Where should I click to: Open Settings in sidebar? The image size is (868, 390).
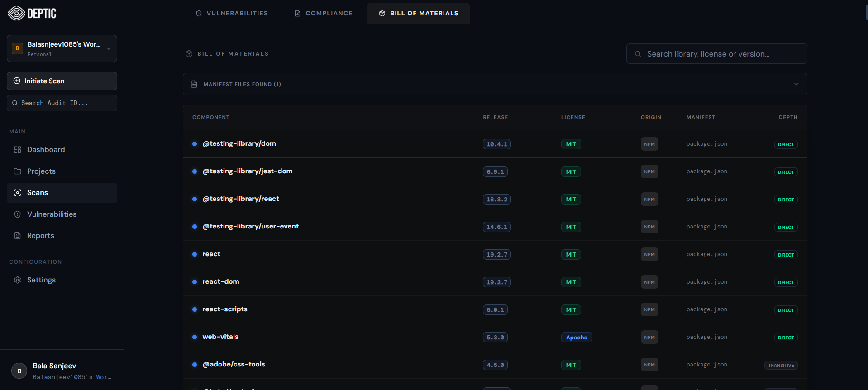coord(41,280)
